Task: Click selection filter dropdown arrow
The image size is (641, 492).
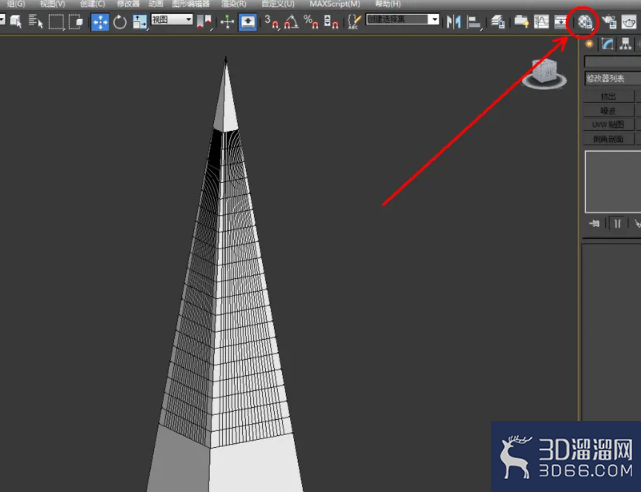Action: (x=2, y=19)
